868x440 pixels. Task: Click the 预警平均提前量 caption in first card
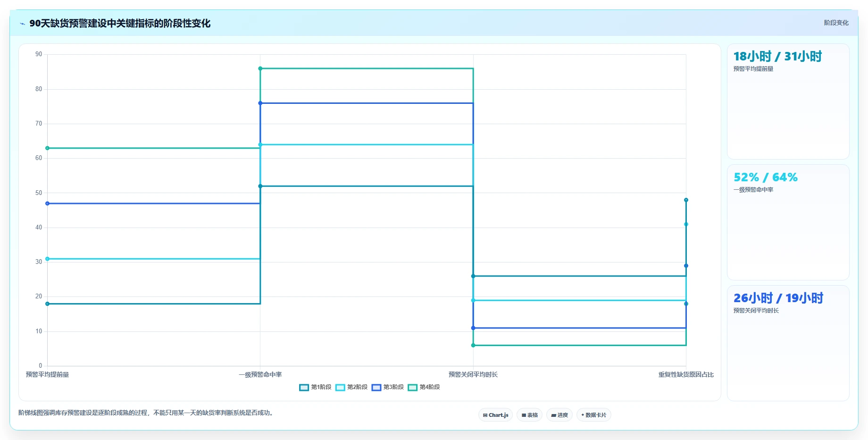[x=753, y=69]
